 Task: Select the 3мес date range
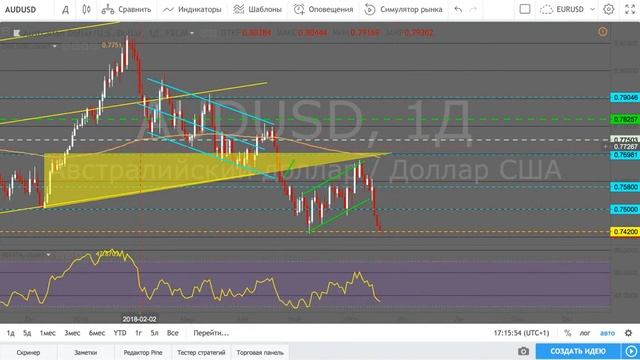72,333
